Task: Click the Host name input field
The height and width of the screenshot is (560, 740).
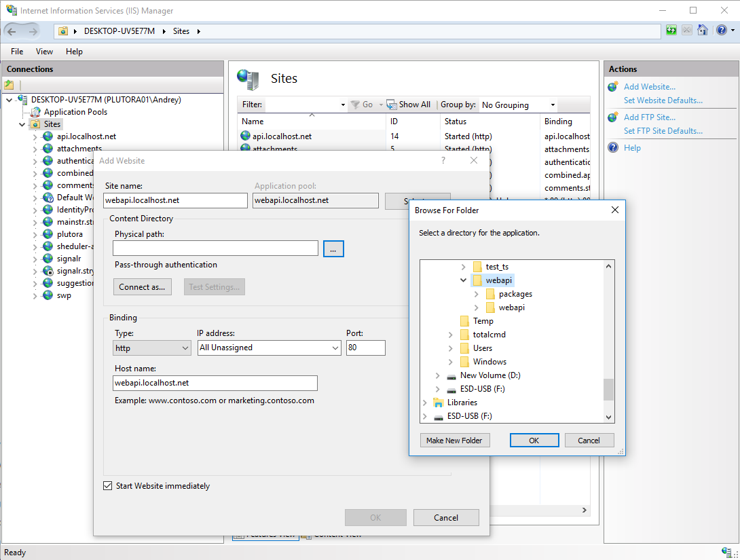Action: 215,383
